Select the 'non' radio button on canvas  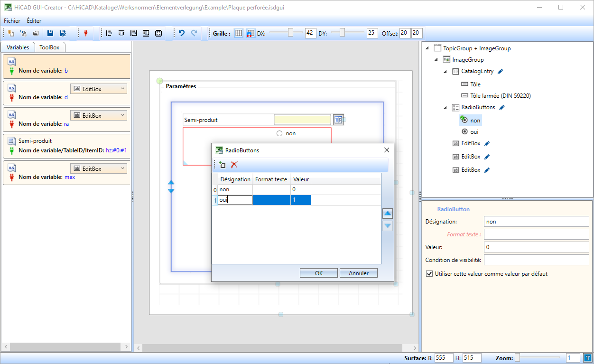click(x=279, y=133)
